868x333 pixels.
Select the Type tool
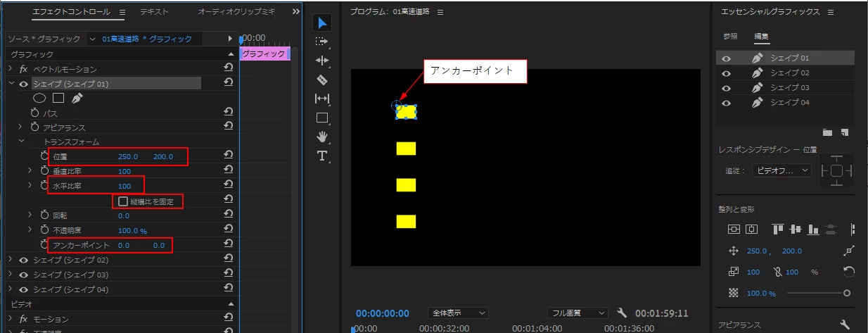point(322,156)
